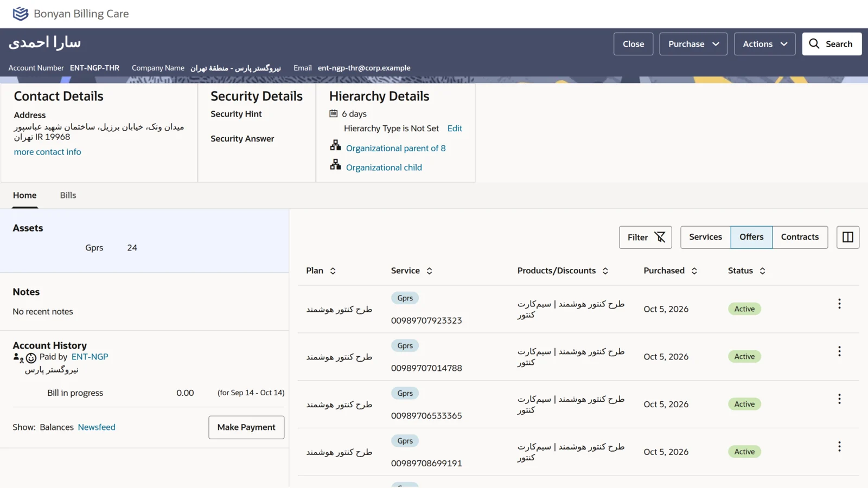Viewport: 868px width, 488px height.
Task: Sort by Status column arrows
Action: (762, 271)
